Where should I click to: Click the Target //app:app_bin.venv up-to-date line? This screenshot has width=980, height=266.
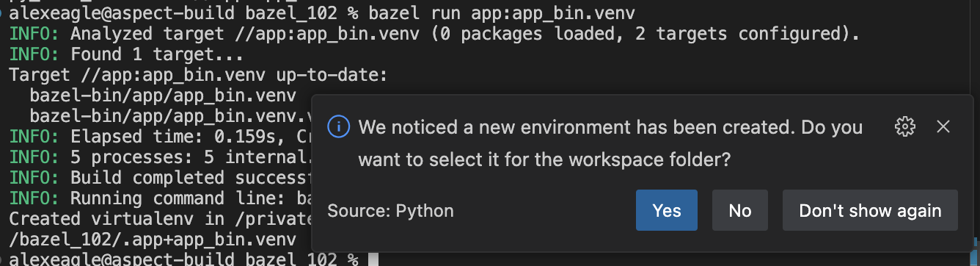[x=197, y=75]
